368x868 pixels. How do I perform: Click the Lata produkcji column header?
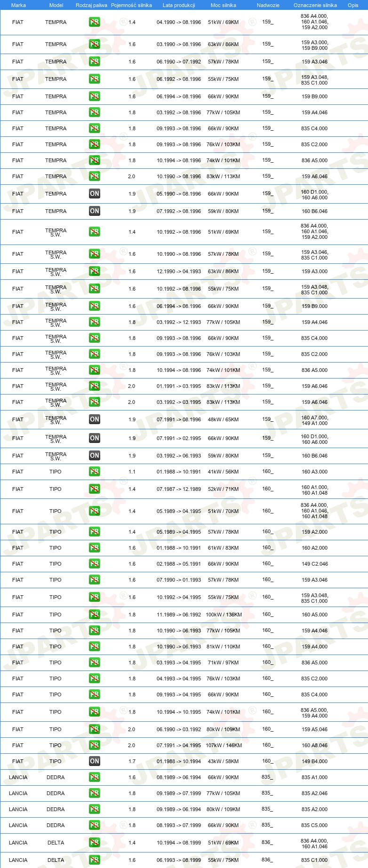(179, 5)
